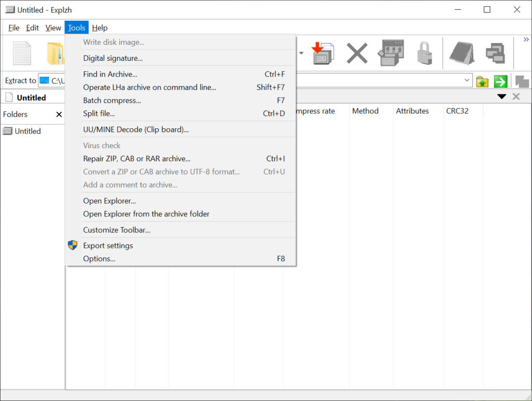Click the delete X toolbar icon
The height and width of the screenshot is (401, 532).
(x=357, y=53)
